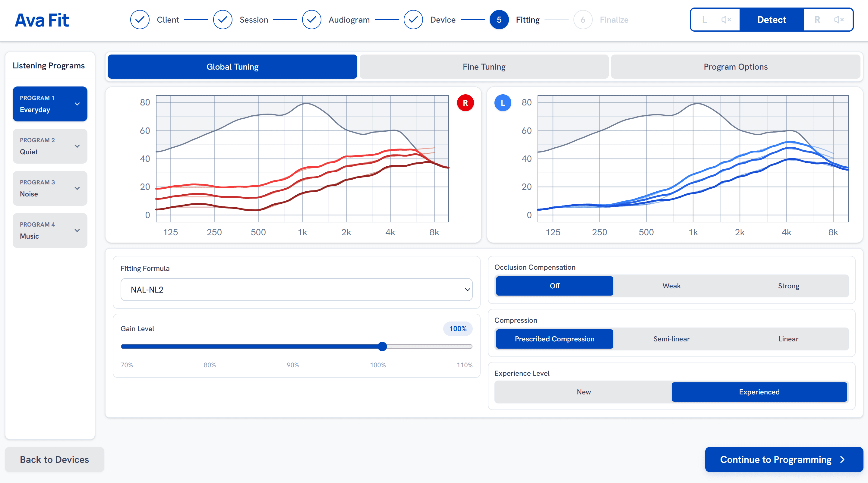The image size is (868, 483).
Task: Expand the Program 3 Noise chevron
Action: [x=77, y=188]
